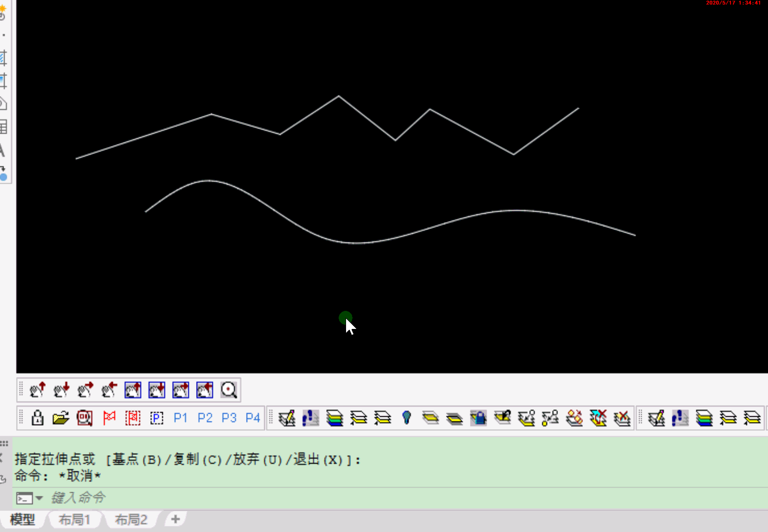Click the orange copy-objects-to-layer icon
Viewport: 768px width, 532px height.
pyautogui.click(x=574, y=418)
